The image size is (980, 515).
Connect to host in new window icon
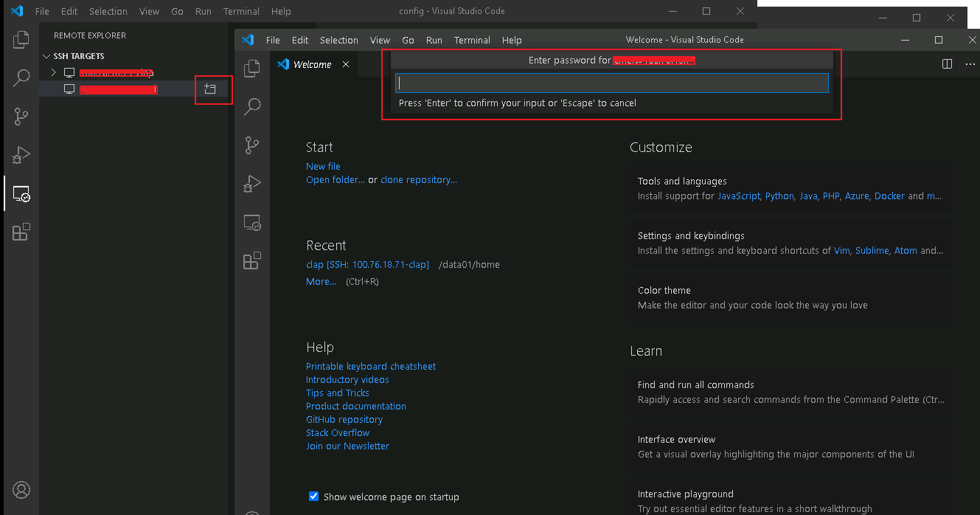pos(210,89)
